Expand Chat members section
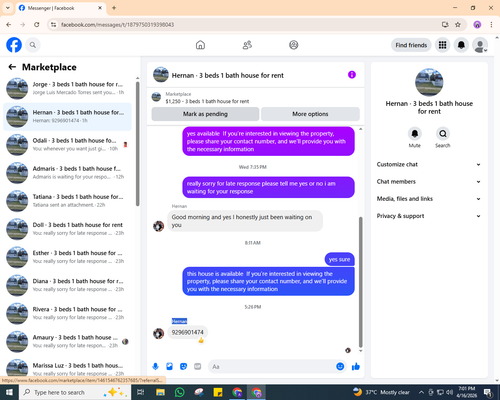The image size is (500, 400). click(x=429, y=182)
